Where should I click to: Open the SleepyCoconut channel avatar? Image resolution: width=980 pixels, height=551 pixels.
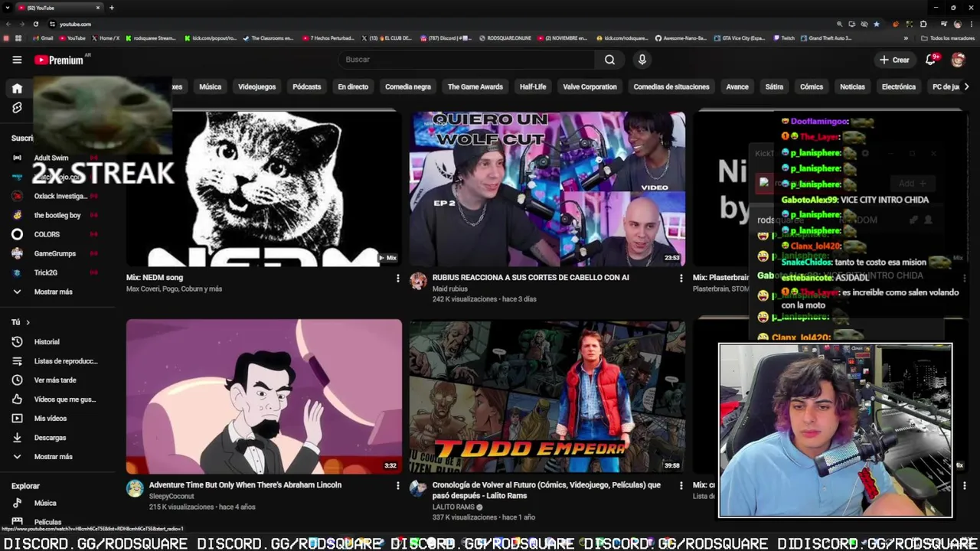135,489
